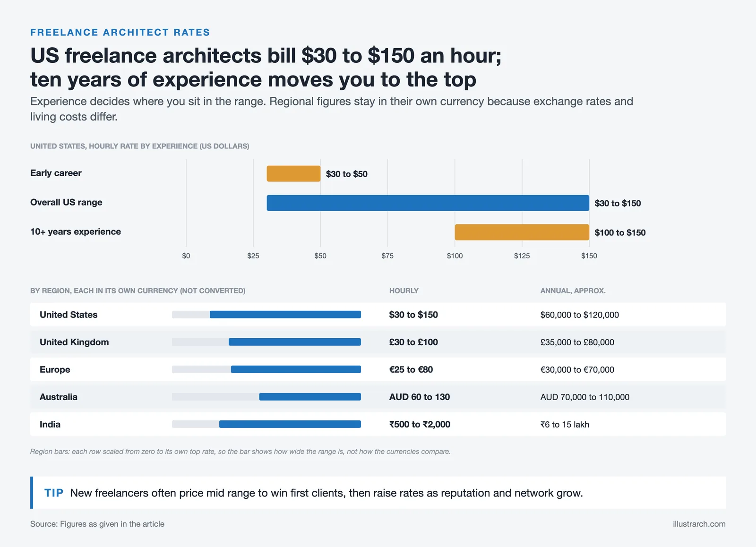Click the '$30 to $50' bar label
Screen dimensions: 756x547
click(x=346, y=174)
